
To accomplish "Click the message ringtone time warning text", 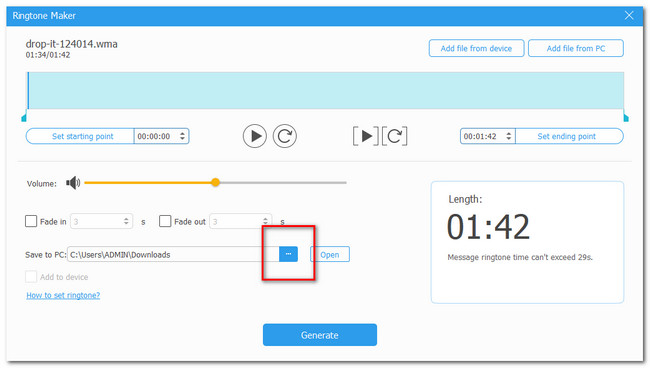I will (x=520, y=257).
